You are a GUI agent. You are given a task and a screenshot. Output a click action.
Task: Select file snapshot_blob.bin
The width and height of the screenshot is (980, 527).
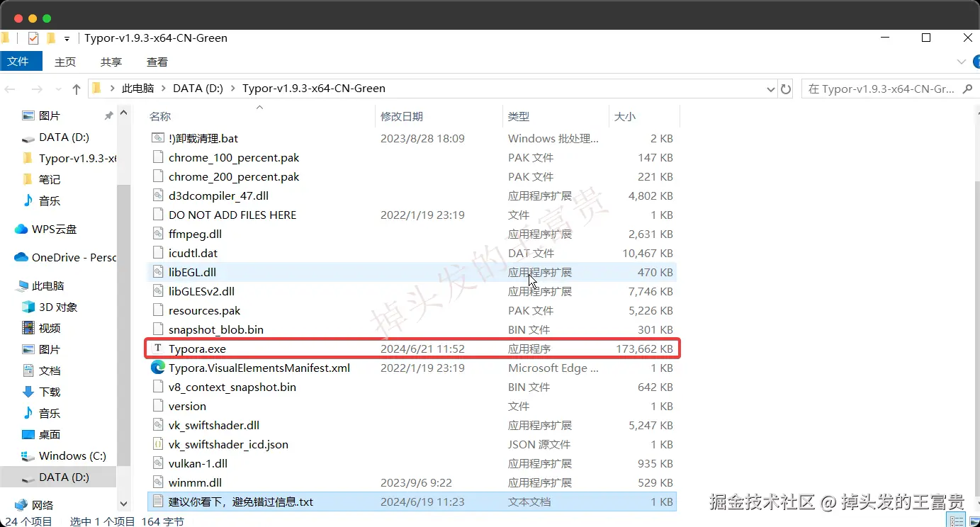click(215, 329)
